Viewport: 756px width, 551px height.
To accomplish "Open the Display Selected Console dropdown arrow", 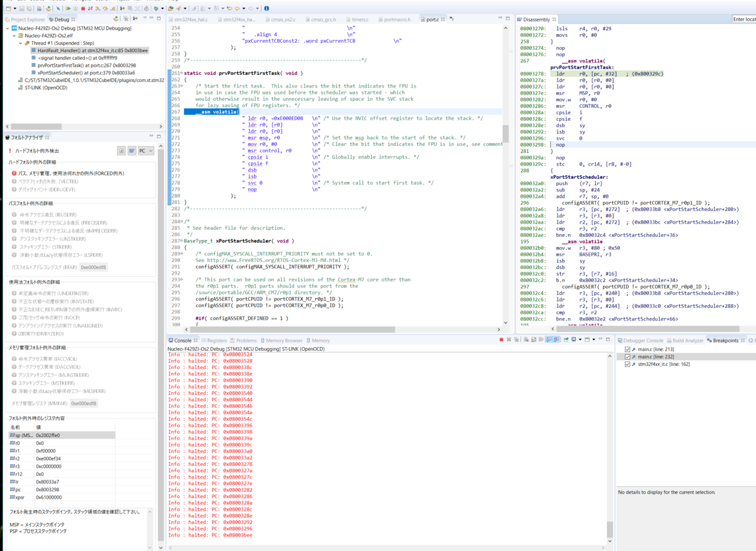I will click(580, 339).
